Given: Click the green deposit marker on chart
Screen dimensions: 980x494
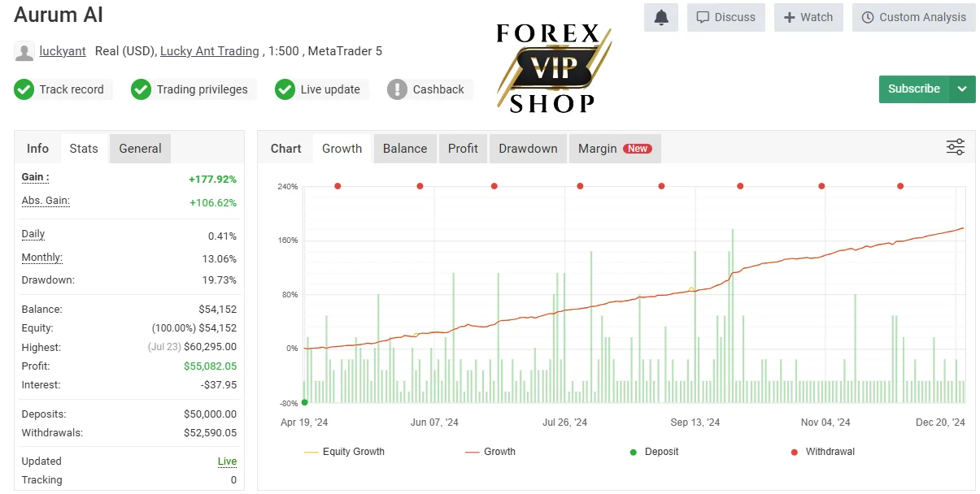Looking at the screenshot, I should [305, 402].
